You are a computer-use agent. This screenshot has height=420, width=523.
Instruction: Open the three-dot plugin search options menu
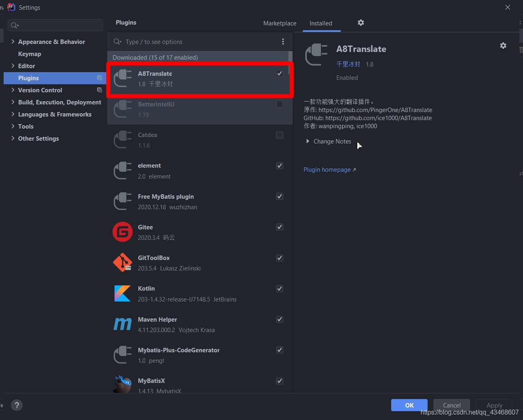coord(283,42)
